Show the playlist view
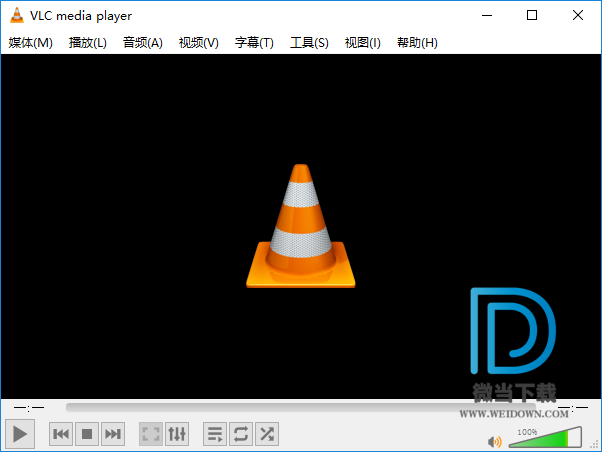The width and height of the screenshot is (602, 452). pyautogui.click(x=215, y=434)
